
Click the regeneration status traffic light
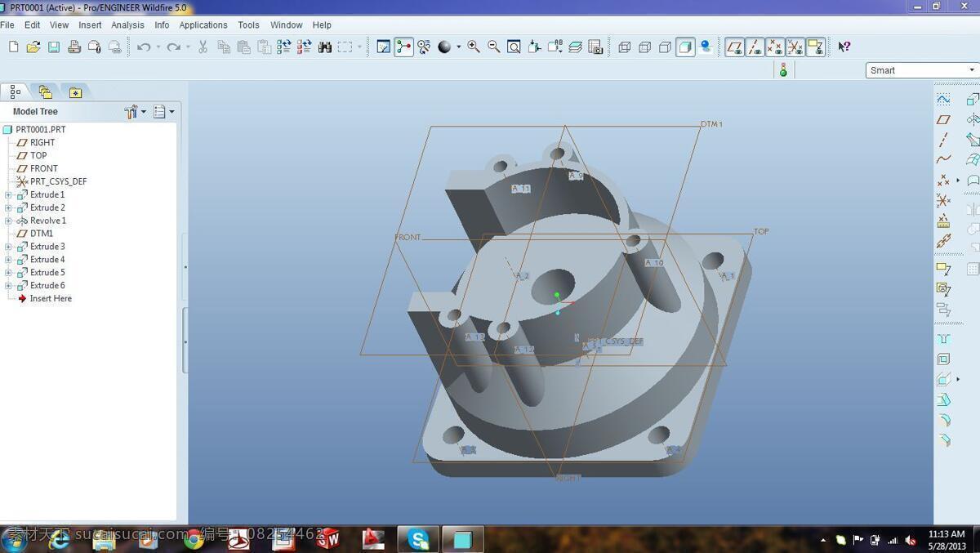(783, 70)
